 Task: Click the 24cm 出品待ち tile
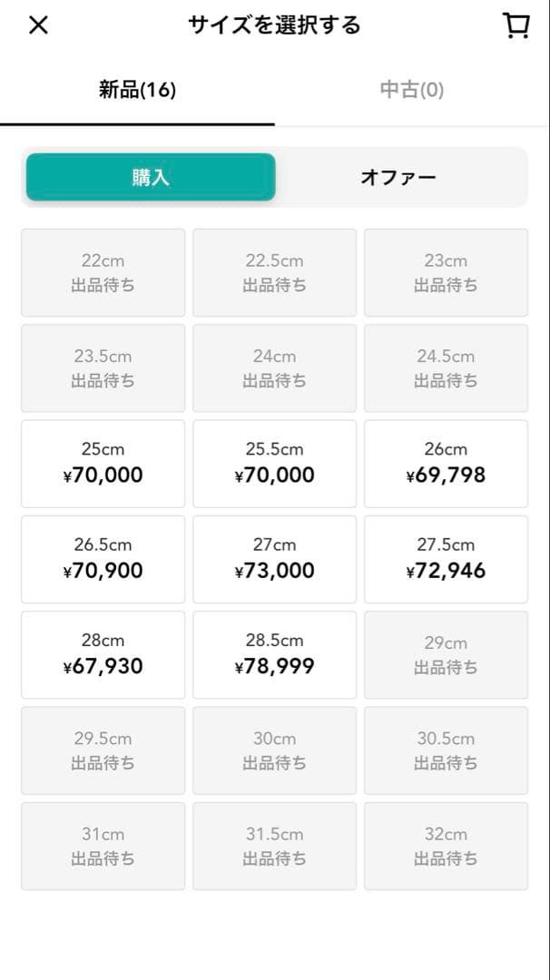(274, 368)
